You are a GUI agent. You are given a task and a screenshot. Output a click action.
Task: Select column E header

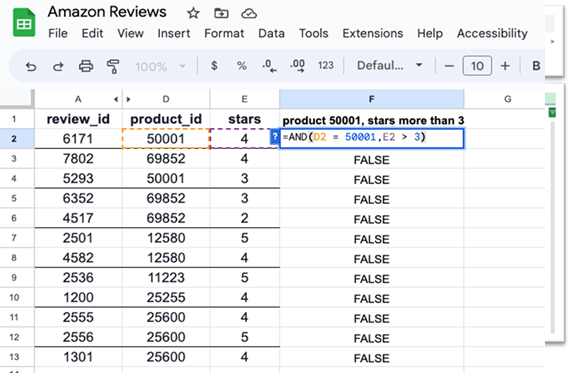(x=244, y=99)
